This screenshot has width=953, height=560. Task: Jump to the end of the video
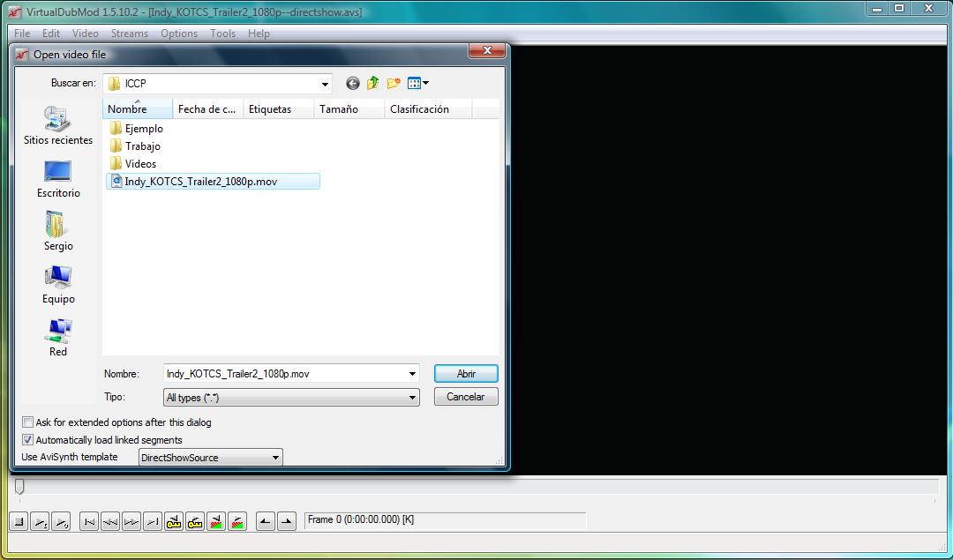coord(153,521)
